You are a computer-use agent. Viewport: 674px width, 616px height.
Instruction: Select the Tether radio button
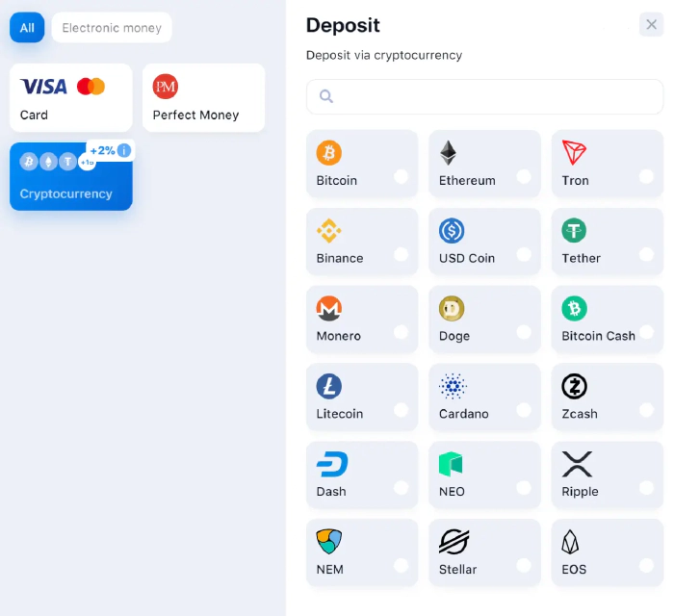pyautogui.click(x=646, y=254)
